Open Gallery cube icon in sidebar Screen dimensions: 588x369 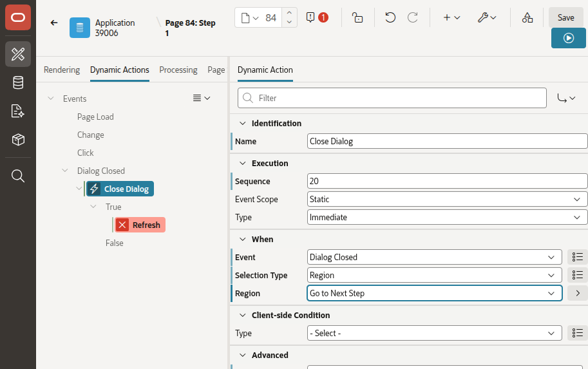pos(18,140)
